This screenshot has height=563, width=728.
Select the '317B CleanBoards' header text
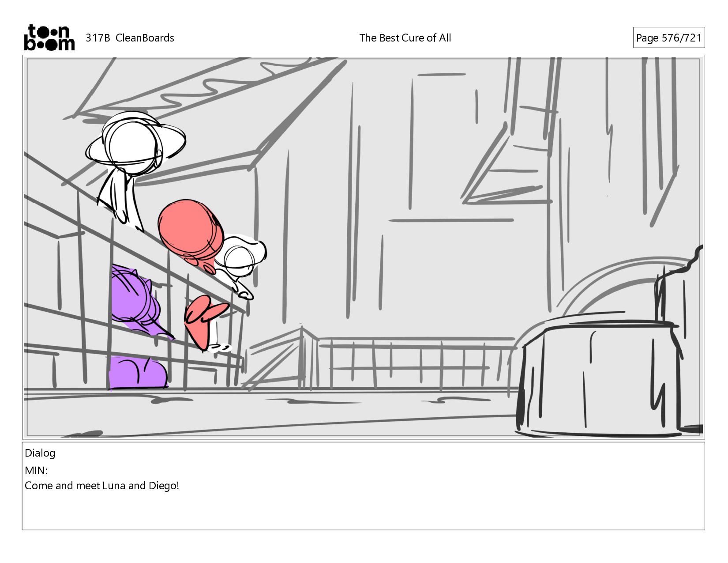point(130,38)
